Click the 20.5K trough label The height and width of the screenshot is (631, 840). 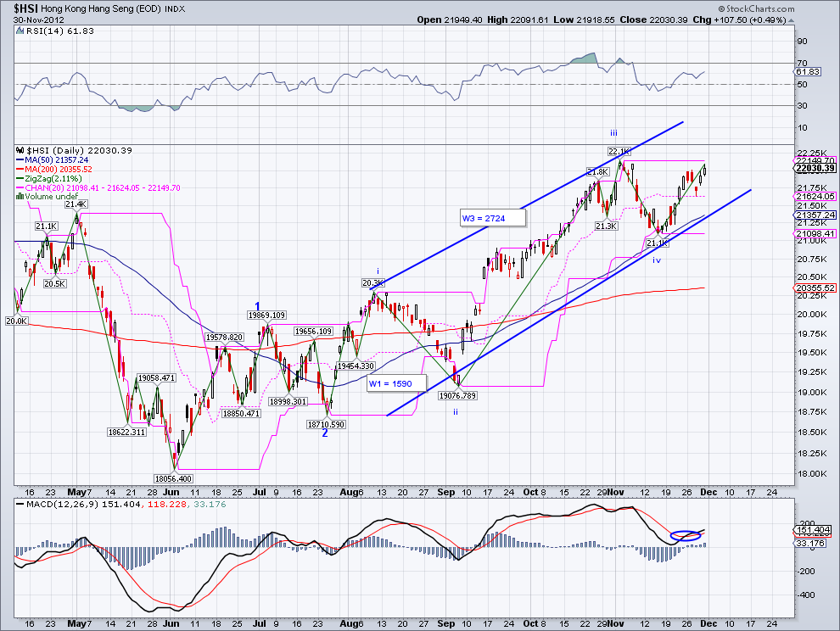coord(55,284)
